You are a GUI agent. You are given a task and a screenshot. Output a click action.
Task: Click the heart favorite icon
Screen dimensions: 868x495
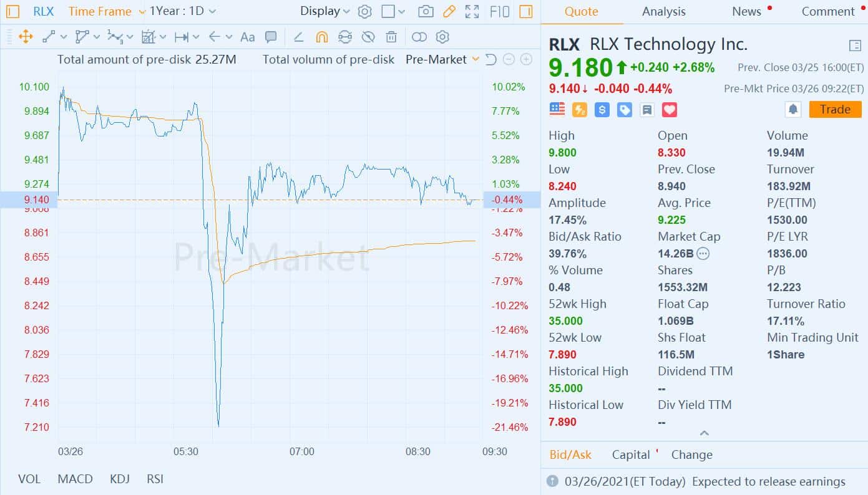[x=670, y=109]
